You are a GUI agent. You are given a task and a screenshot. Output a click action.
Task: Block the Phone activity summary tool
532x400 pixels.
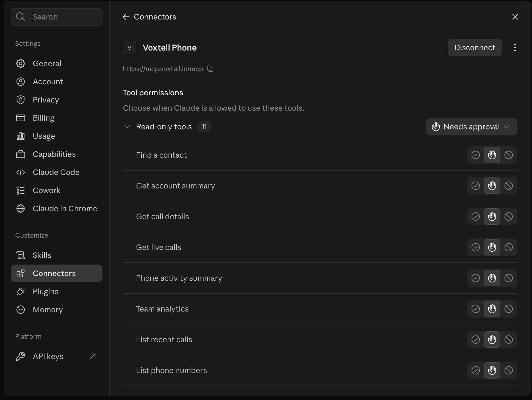point(508,278)
